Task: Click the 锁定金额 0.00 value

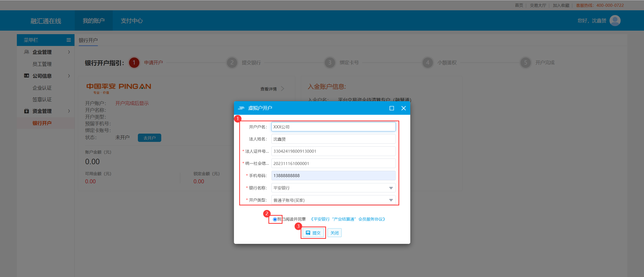Action: click(x=199, y=181)
